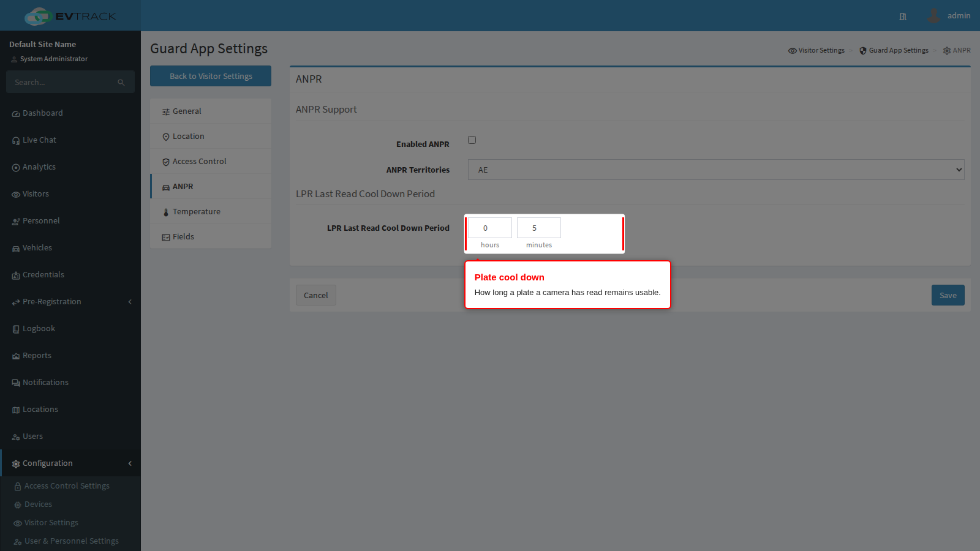Select the ANPR settings tab
980x551 pixels.
[x=211, y=187]
